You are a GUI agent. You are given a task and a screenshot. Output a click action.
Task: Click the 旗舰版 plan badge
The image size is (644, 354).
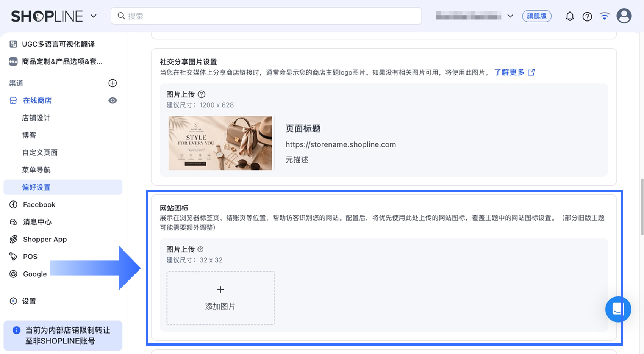pyautogui.click(x=537, y=16)
